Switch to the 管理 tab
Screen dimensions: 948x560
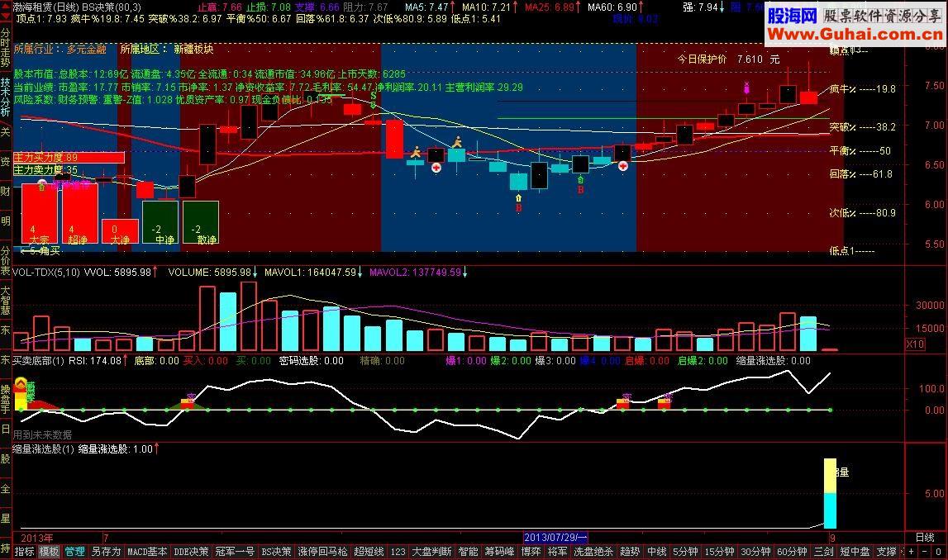point(74,552)
